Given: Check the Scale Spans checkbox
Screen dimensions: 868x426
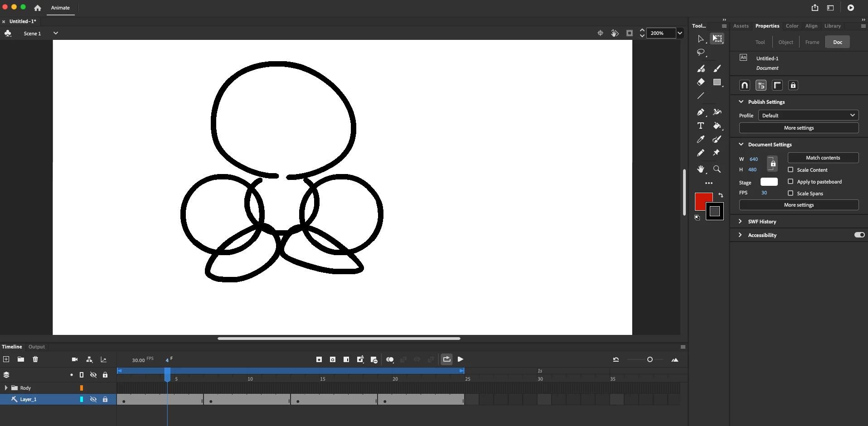Looking at the screenshot, I should click(x=790, y=193).
